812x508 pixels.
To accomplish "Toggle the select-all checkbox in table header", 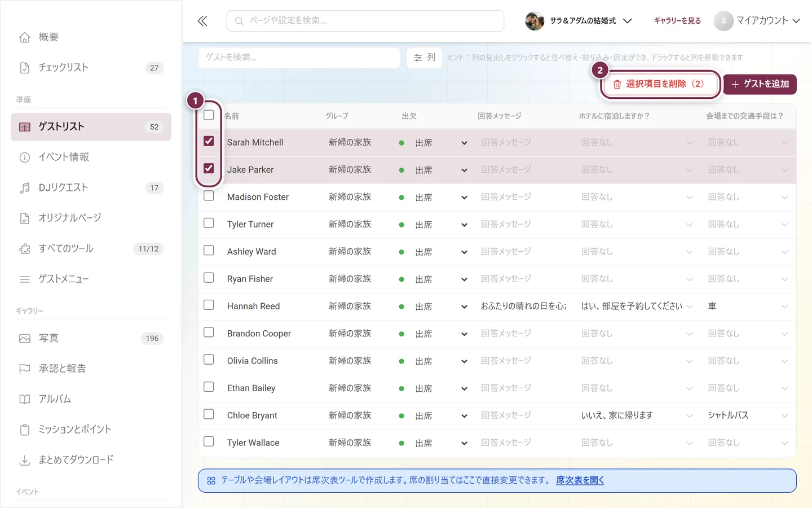I will [x=209, y=115].
